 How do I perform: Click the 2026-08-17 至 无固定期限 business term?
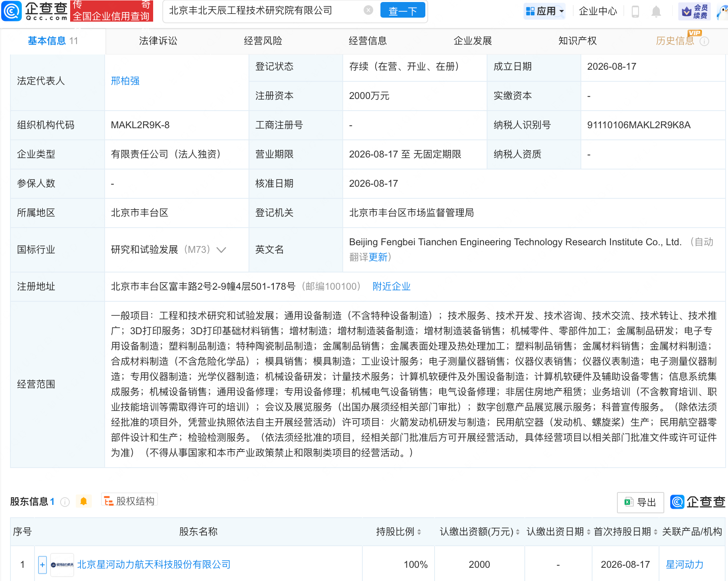pos(405,154)
